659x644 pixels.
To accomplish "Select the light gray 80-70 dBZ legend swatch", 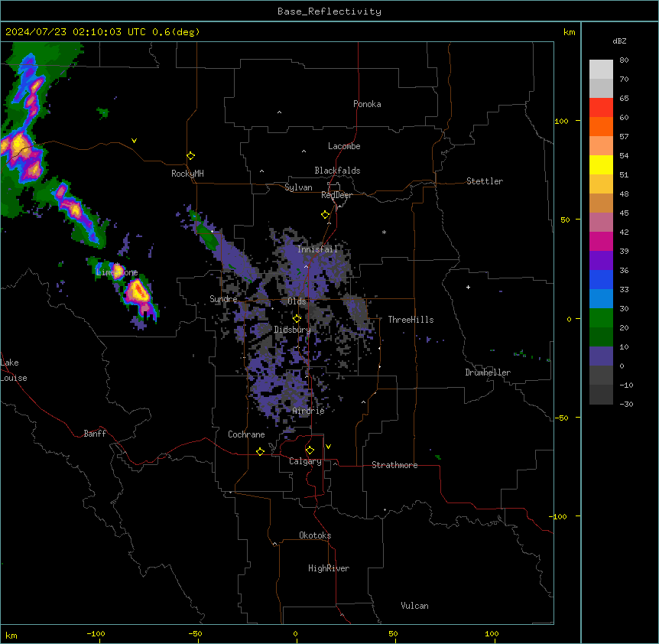I will click(x=601, y=70).
